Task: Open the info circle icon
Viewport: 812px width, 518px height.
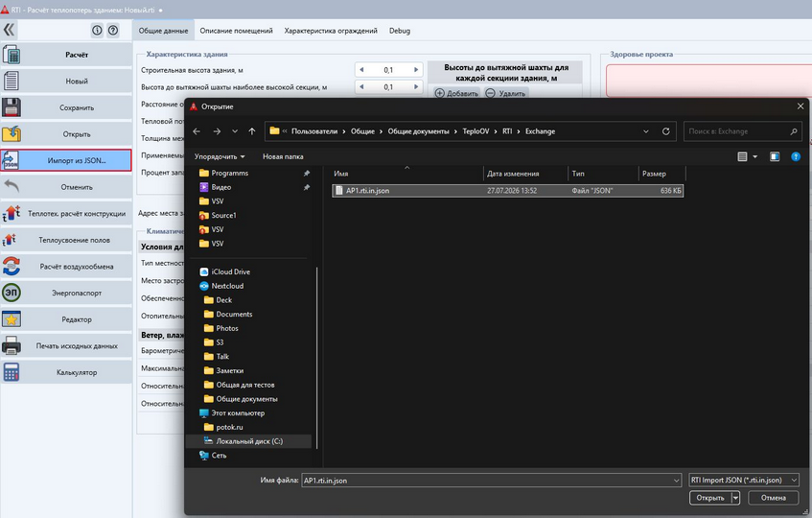Action: [97, 31]
